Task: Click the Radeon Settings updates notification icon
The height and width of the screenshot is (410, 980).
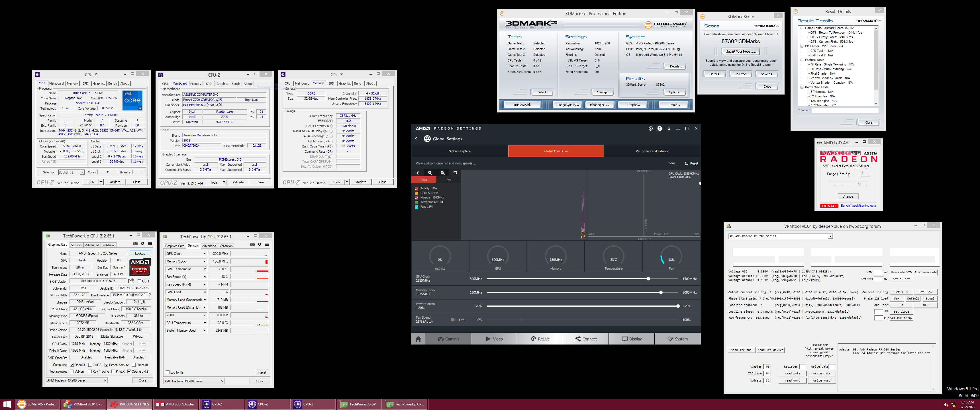Action: pyautogui.click(x=651, y=129)
